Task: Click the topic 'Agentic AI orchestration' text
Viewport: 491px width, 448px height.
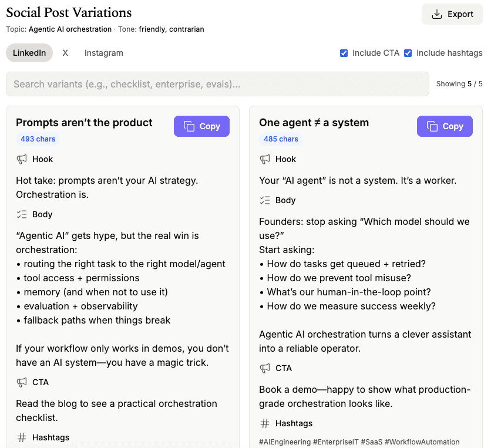Action: (x=70, y=29)
